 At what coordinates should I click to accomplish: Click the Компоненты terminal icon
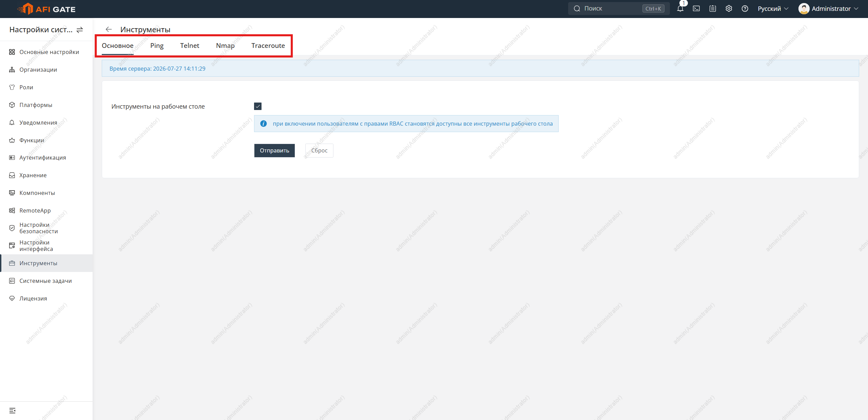[x=12, y=193]
